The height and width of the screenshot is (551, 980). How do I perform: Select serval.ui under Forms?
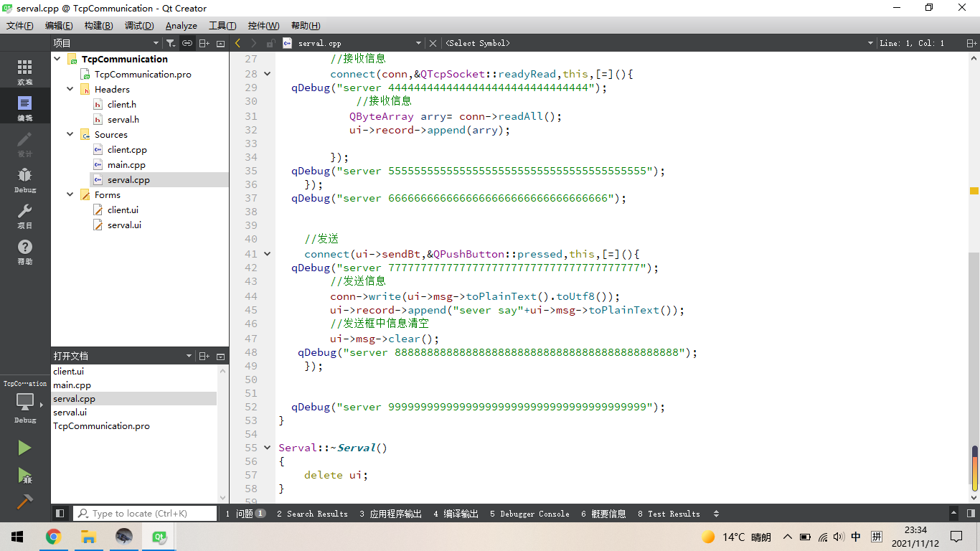[124, 225]
